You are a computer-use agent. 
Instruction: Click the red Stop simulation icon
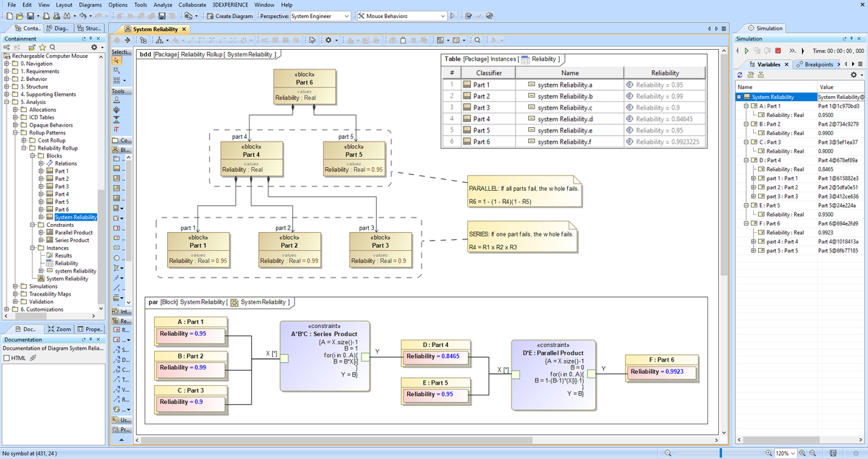[778, 51]
